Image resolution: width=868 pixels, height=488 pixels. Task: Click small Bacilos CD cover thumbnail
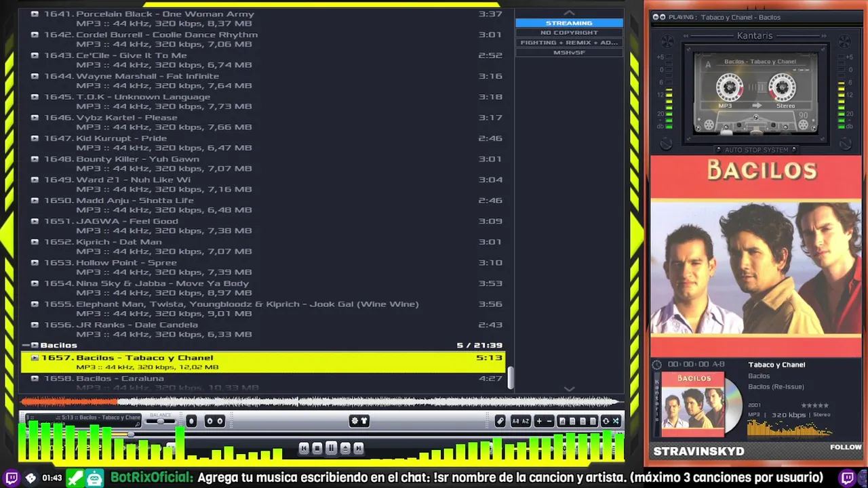pyautogui.click(x=693, y=405)
